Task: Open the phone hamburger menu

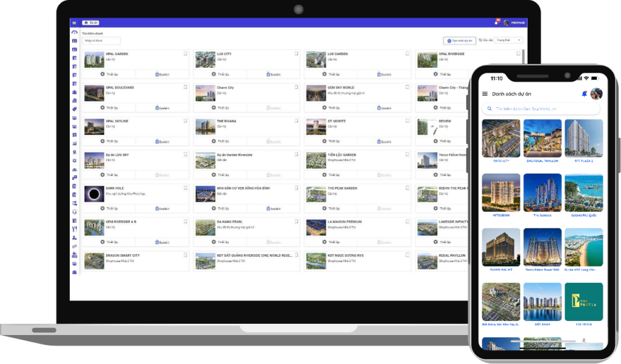Action: [x=485, y=94]
